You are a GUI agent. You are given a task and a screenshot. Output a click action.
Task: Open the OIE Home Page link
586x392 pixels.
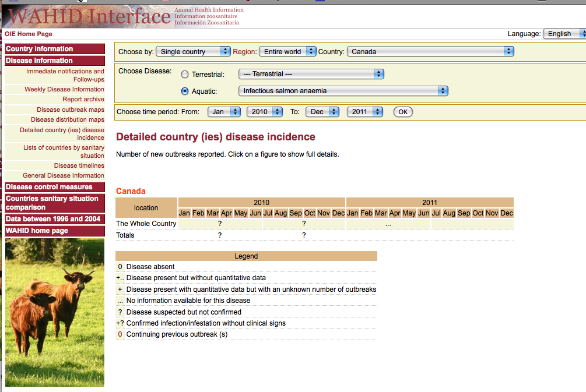coord(29,34)
